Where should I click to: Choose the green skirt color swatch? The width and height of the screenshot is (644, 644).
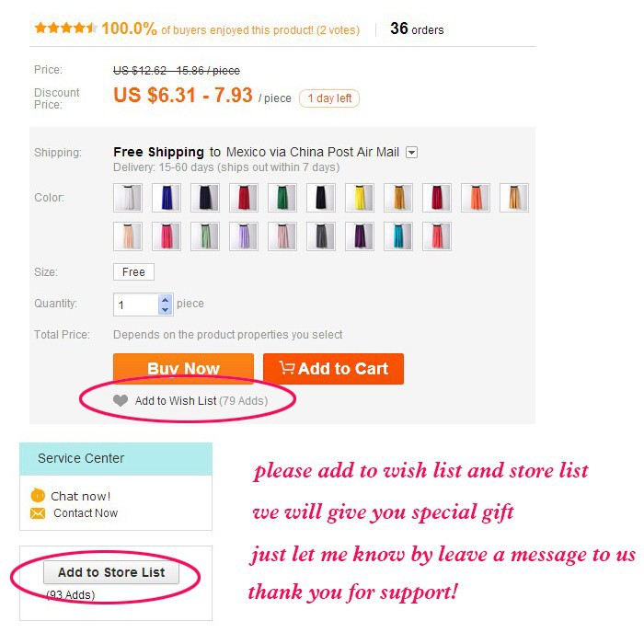point(282,198)
